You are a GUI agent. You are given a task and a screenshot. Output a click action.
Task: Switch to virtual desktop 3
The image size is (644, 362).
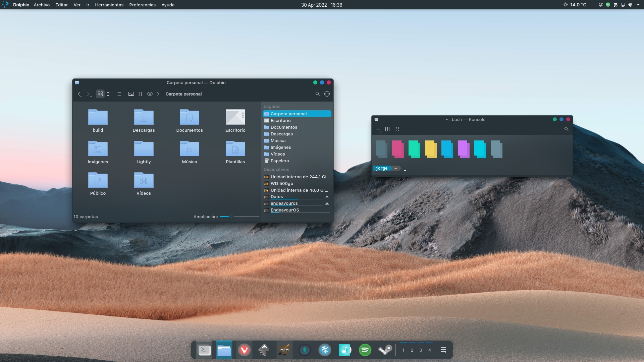pyautogui.click(x=421, y=350)
